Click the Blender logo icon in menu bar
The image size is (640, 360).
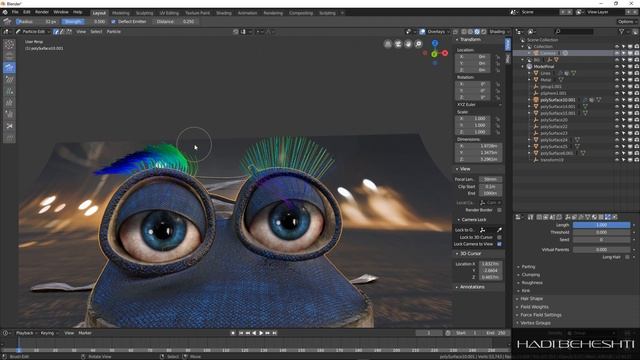point(5,12)
